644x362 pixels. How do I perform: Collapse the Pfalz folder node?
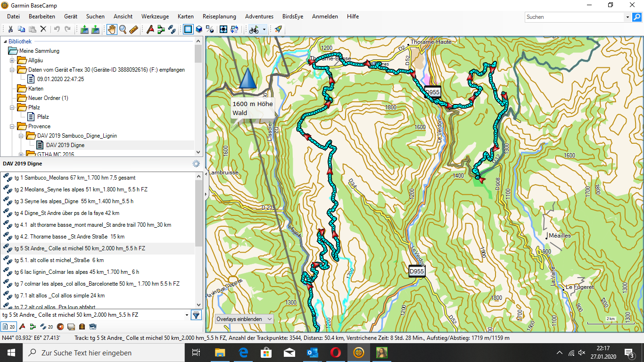click(x=12, y=107)
